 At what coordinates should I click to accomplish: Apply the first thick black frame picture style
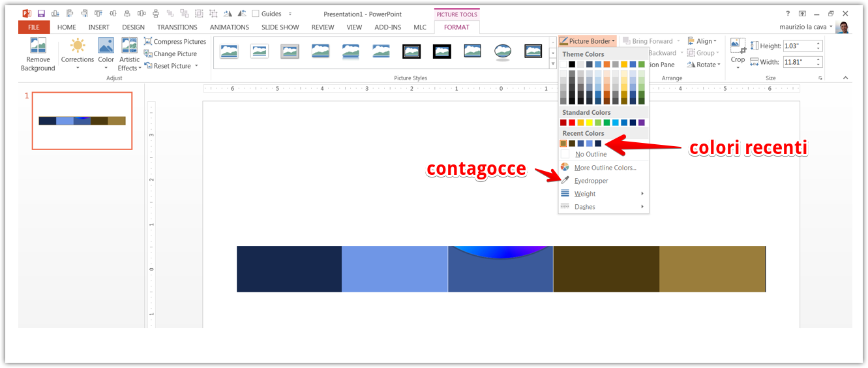pos(412,51)
